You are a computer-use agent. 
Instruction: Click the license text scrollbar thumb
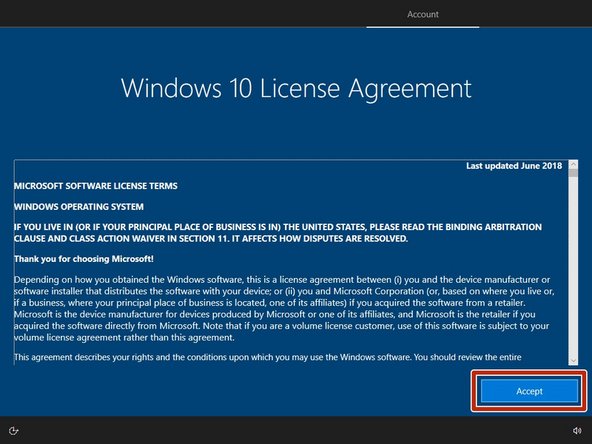[x=573, y=173]
